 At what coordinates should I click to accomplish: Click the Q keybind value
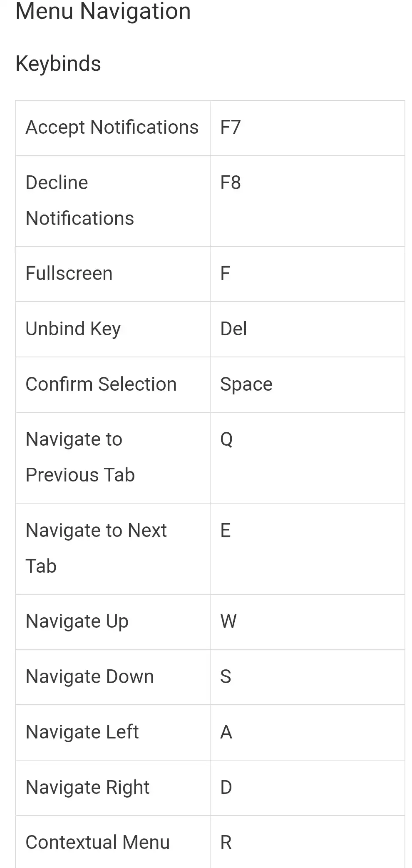(226, 439)
